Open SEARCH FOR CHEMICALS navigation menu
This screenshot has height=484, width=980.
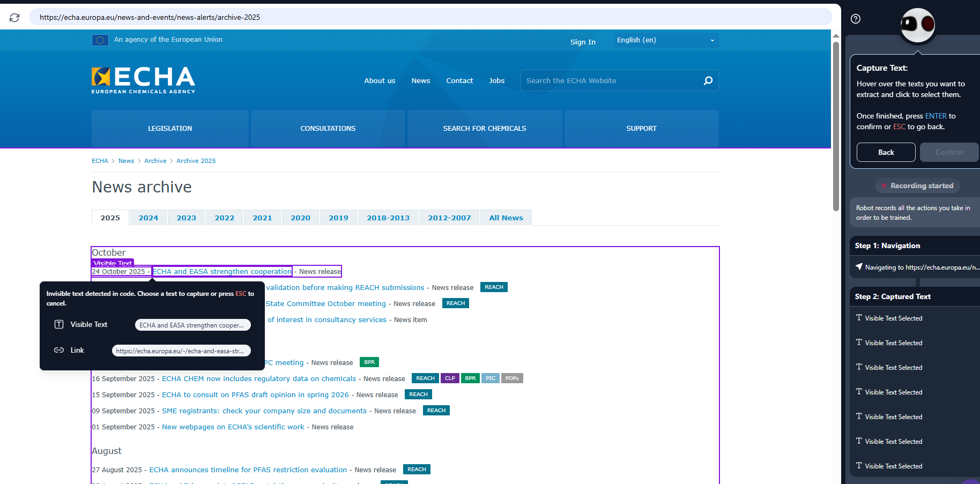[485, 129]
